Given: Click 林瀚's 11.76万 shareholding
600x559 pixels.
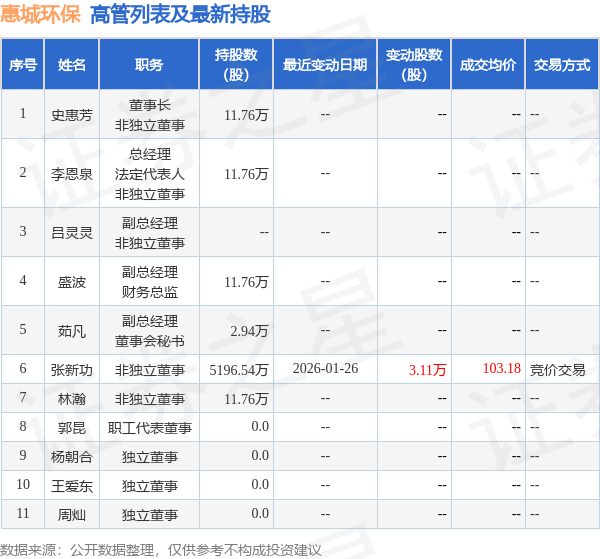Looking at the screenshot, I should (x=246, y=399).
